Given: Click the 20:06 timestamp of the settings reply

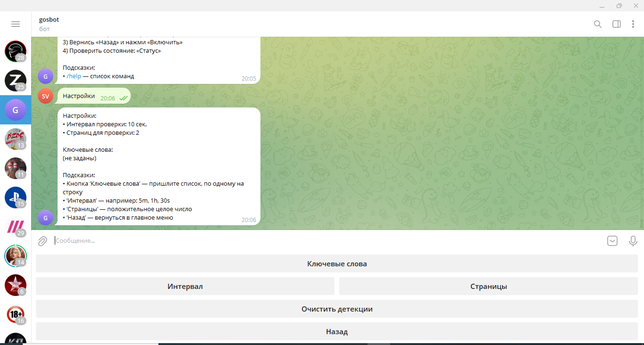Looking at the screenshot, I should coord(249,220).
